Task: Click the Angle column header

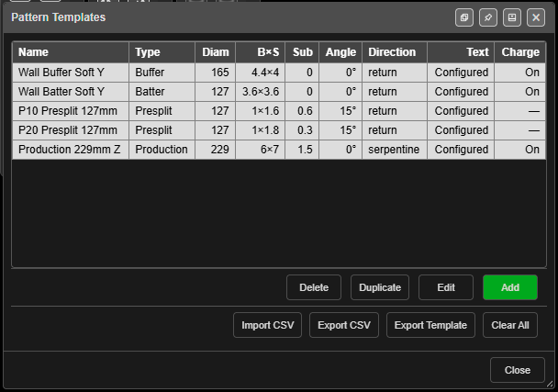Action: [340, 52]
